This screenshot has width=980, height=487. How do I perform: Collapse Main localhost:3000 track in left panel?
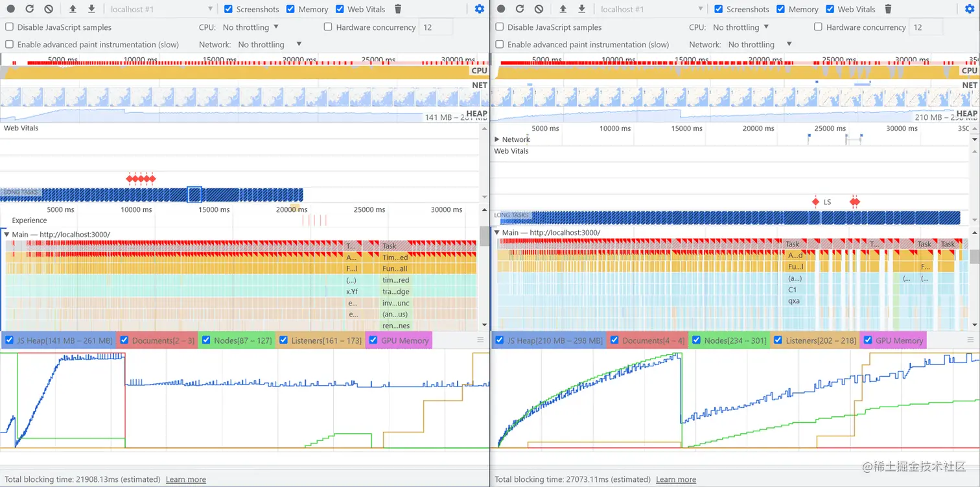(6, 234)
